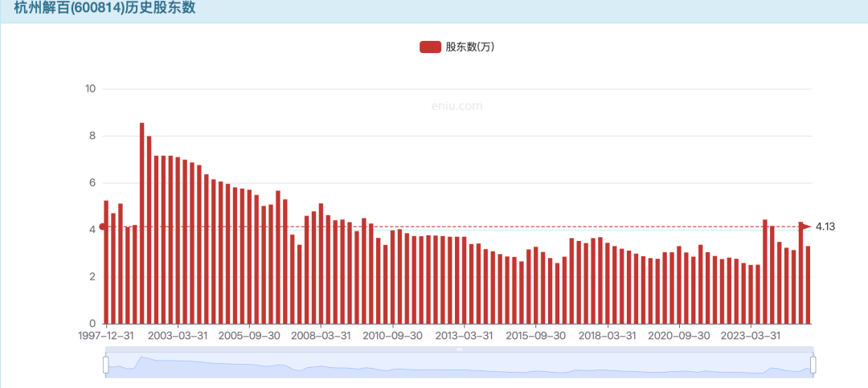The image size is (868, 388).
Task: Click x-axis label 2003-03-31
Action: [x=178, y=336]
